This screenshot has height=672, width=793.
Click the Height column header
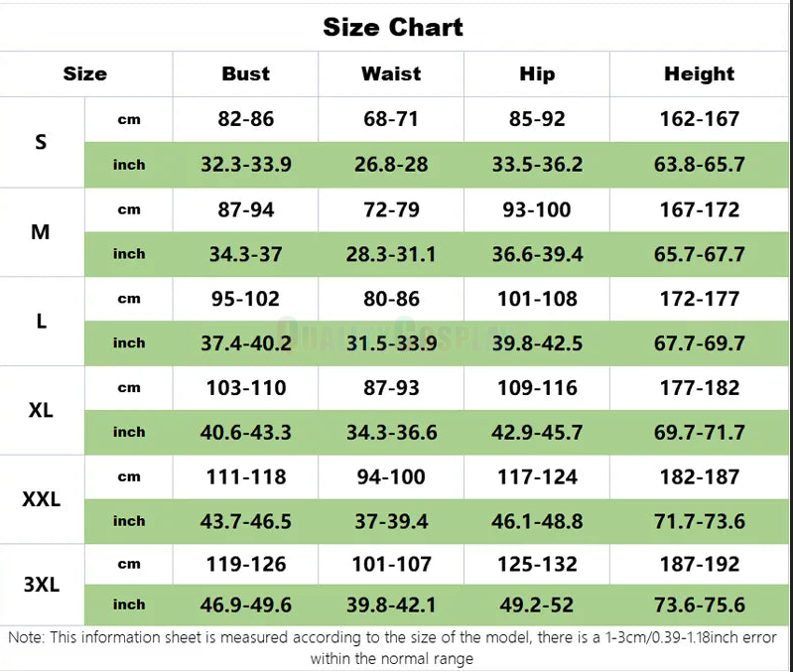(x=700, y=73)
